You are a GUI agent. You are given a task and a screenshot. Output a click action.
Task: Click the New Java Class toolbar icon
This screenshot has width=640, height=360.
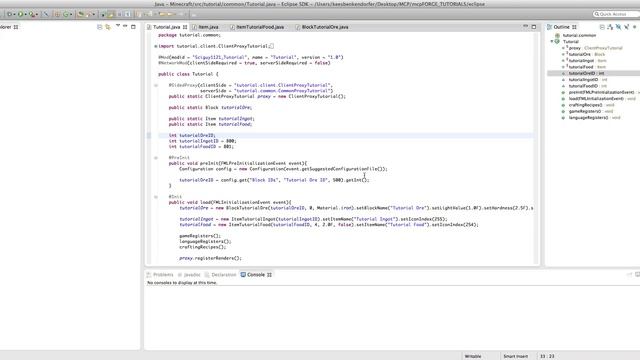click(66, 14)
